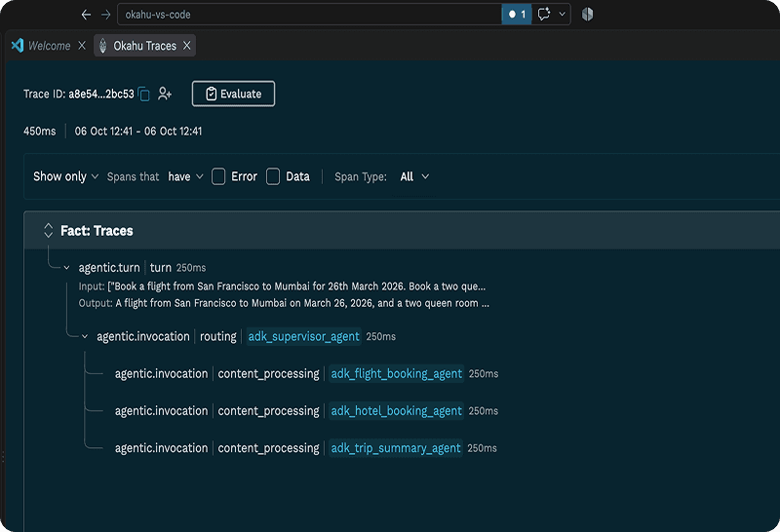Open the Show only dropdown
The height and width of the screenshot is (532, 780).
tap(65, 176)
